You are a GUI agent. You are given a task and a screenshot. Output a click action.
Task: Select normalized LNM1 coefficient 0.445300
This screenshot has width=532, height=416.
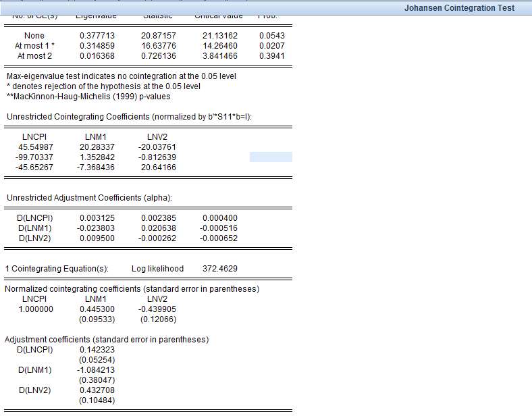click(97, 309)
